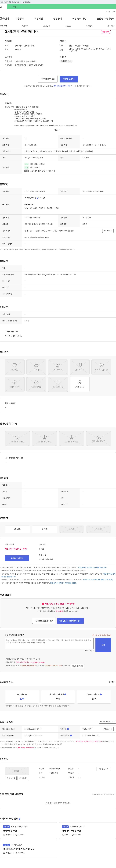
Task: Click the top 고용24 입사지원 button
Action: 69,79
